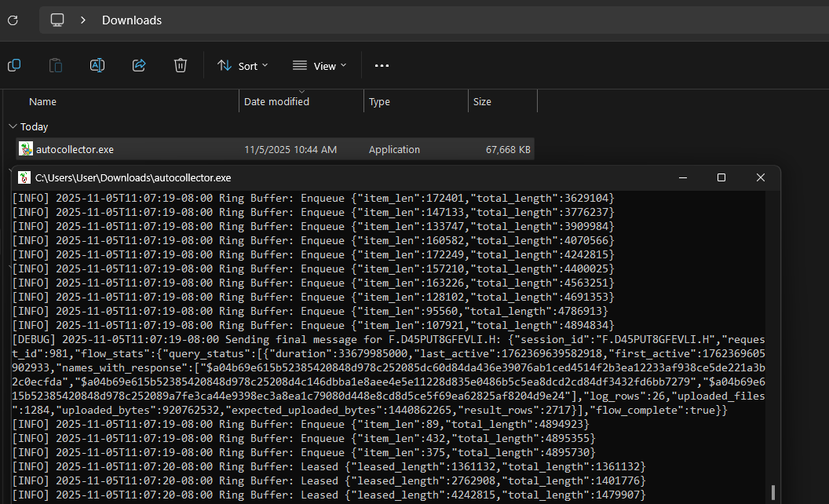Click the console window title bar icon
This screenshot has height=504, width=829.
[x=24, y=177]
